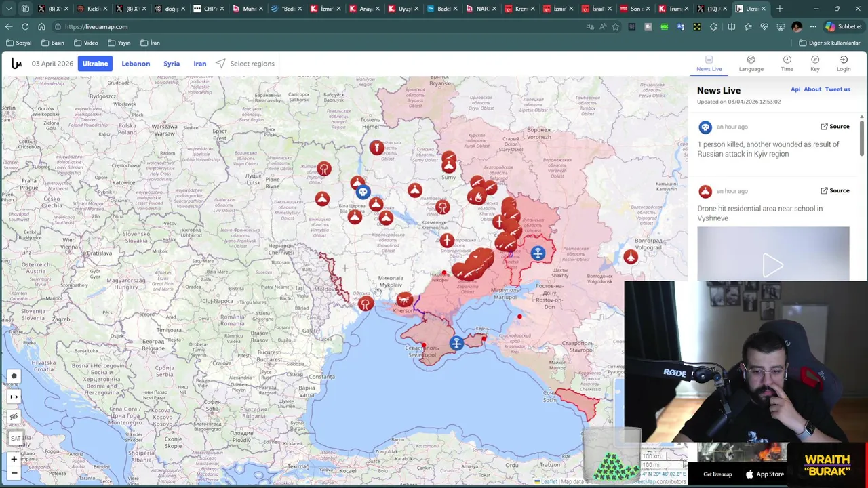The width and height of the screenshot is (868, 488).
Task: Open the Video bookmarks folder
Action: point(85,43)
